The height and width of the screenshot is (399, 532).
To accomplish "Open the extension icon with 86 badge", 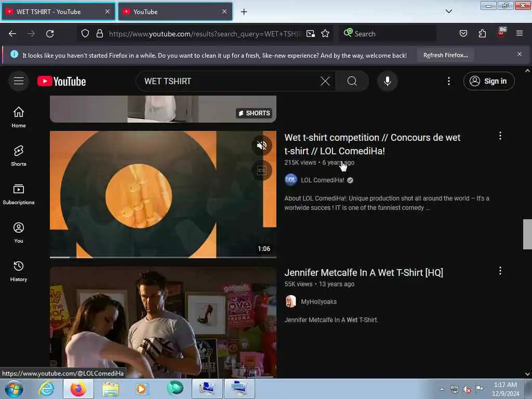I will (x=501, y=33).
